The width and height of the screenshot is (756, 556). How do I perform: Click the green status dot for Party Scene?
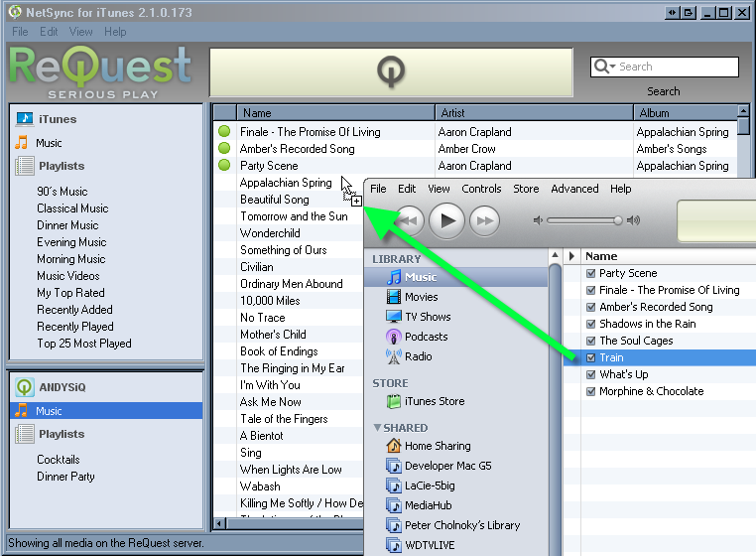[224, 165]
